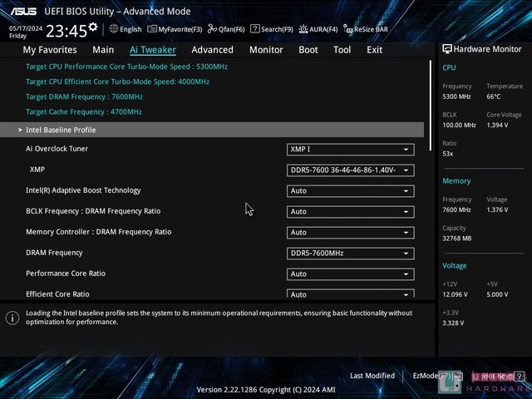Switch to the Monitor tab
The image size is (532, 399).
pyautogui.click(x=266, y=50)
